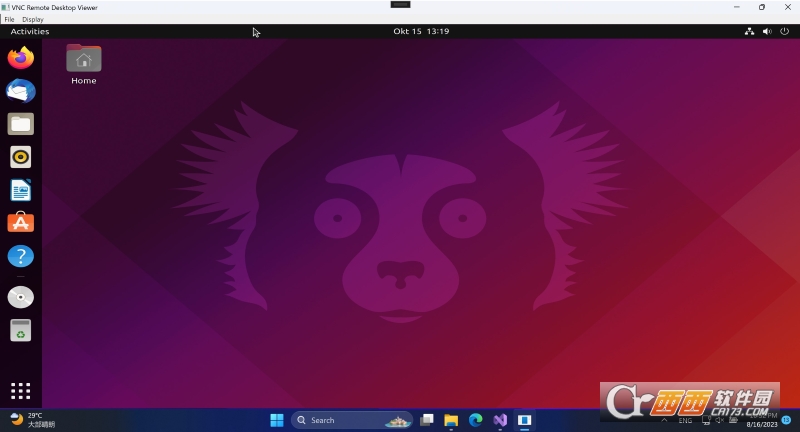The width and height of the screenshot is (800, 432).
Task: Open File Explorer on Windows taskbar
Action: click(451, 420)
